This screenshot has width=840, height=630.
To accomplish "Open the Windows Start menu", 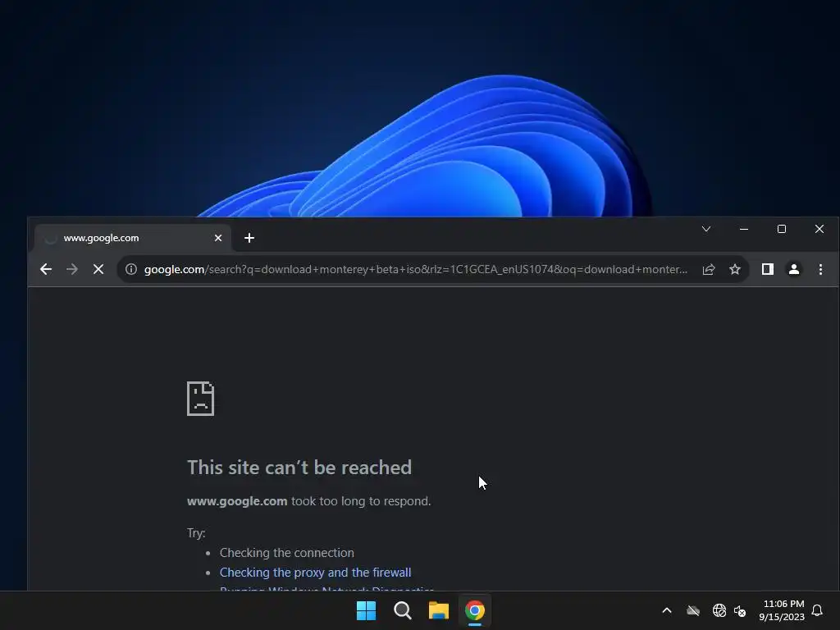I will (x=367, y=610).
